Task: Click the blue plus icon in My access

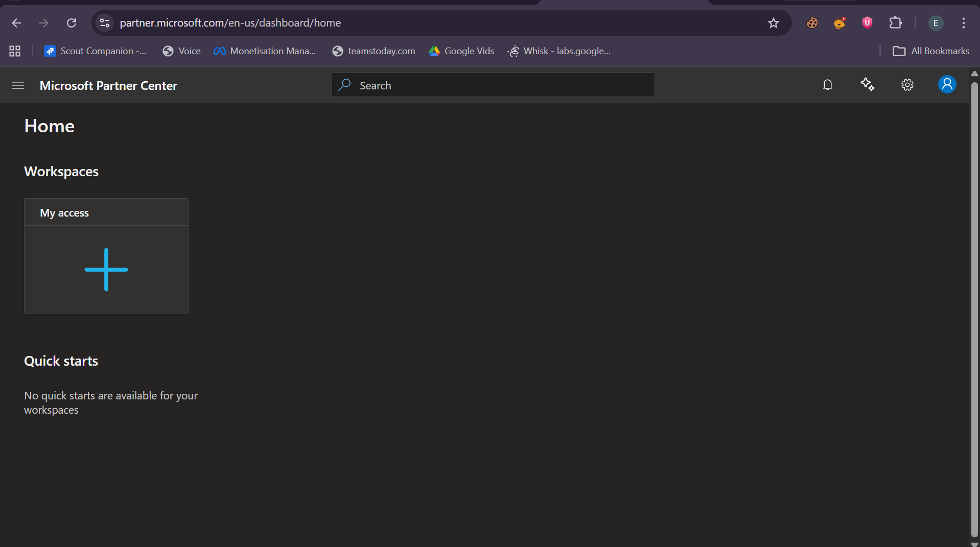Action: click(106, 270)
